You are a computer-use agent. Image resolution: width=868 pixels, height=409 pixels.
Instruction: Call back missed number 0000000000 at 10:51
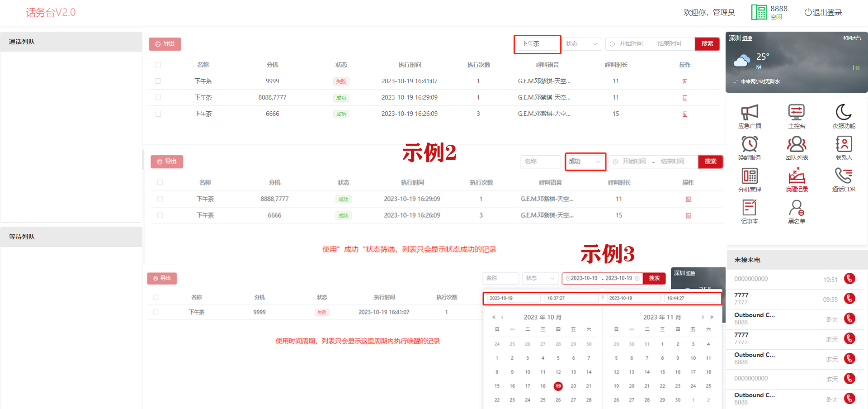pyautogui.click(x=849, y=279)
